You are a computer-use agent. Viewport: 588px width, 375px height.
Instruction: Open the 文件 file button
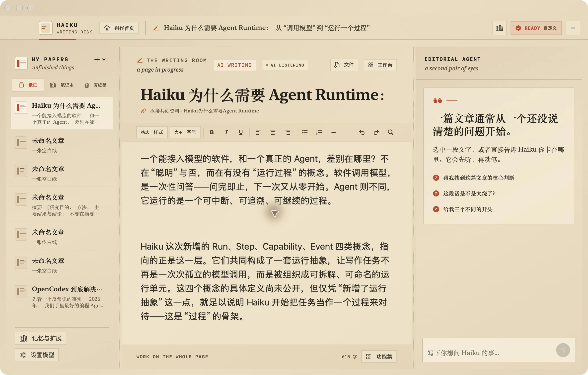pos(344,65)
